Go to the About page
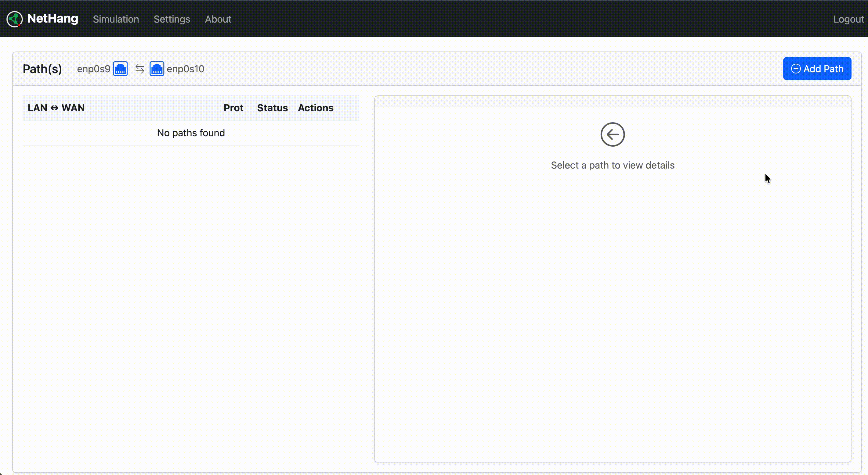Image resolution: width=868 pixels, height=475 pixels. pos(218,19)
